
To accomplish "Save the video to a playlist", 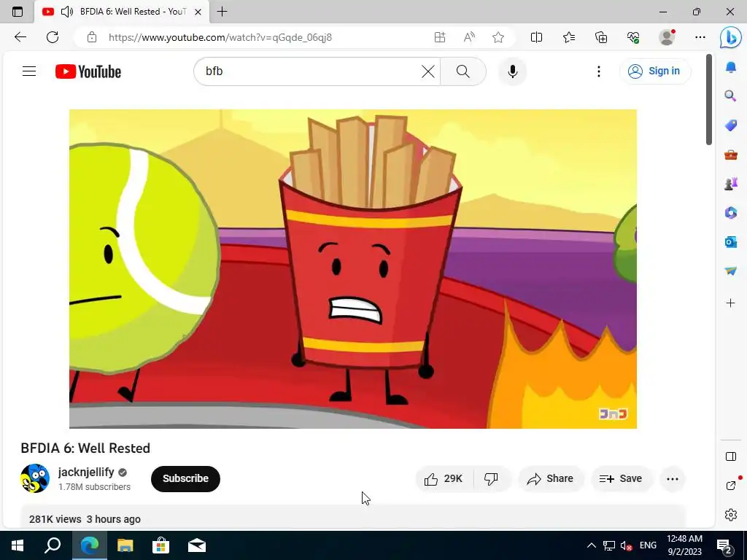I will point(621,478).
